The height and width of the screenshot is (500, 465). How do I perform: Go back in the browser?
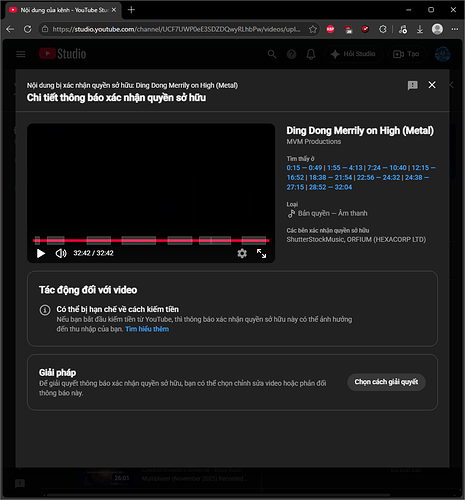point(10,29)
